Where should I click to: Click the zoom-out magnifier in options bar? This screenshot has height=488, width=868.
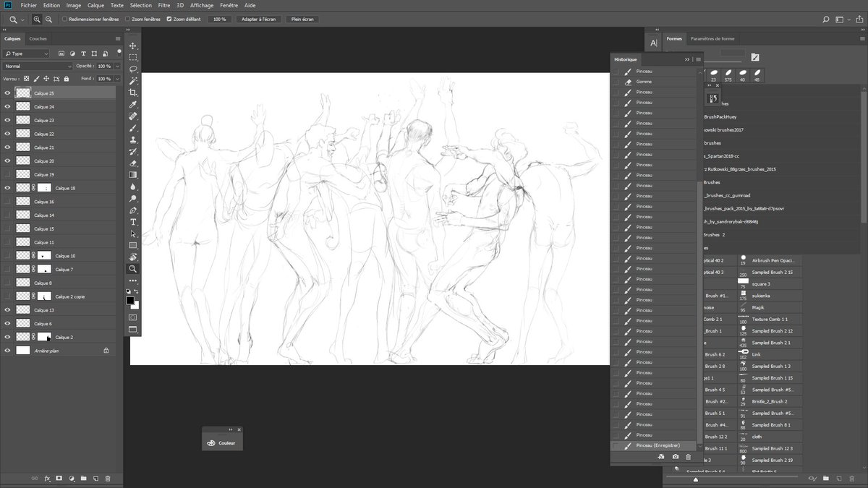[x=48, y=19]
